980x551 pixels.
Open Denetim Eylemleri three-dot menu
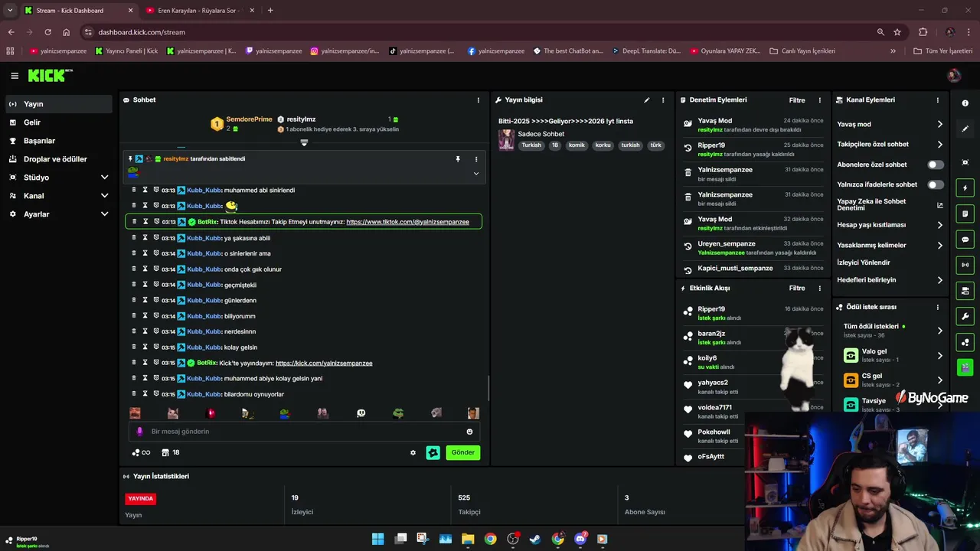point(819,100)
